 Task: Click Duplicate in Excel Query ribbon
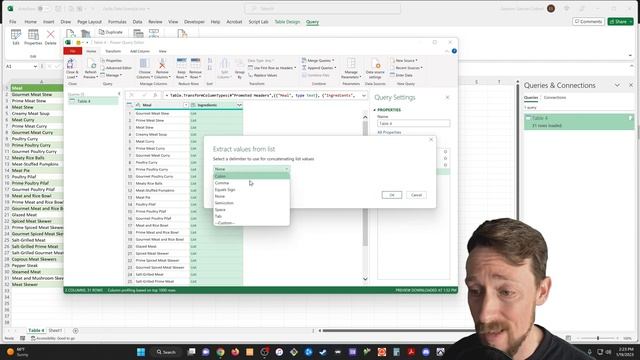[x=111, y=32]
